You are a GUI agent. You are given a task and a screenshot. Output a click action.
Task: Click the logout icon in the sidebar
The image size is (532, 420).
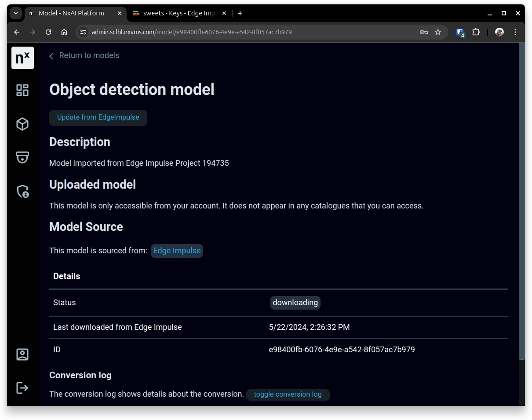point(22,387)
